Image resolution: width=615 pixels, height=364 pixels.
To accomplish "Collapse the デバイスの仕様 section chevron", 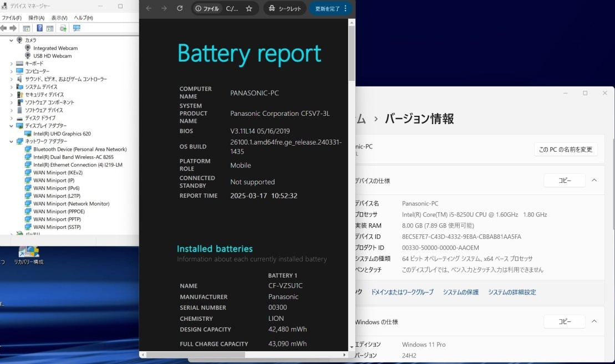I will (x=594, y=180).
